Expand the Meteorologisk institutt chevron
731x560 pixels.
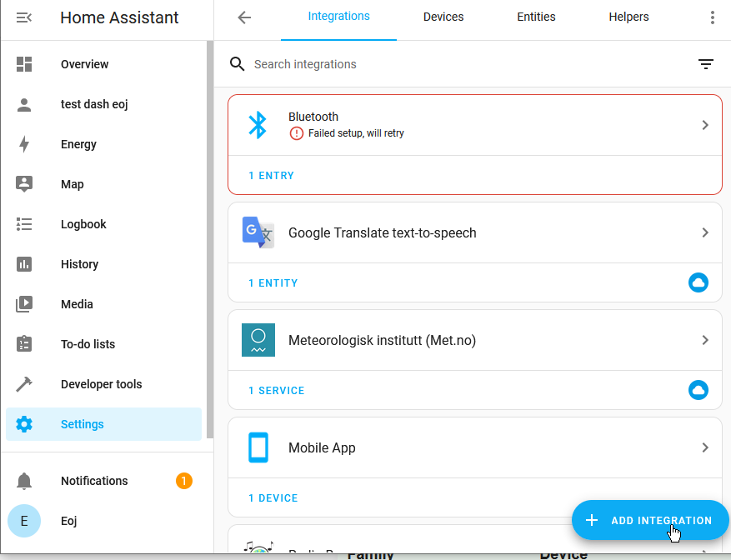pos(705,340)
